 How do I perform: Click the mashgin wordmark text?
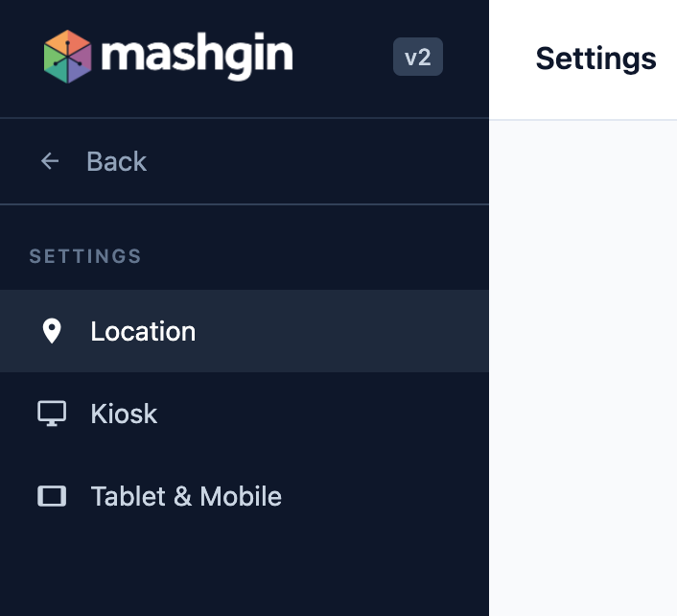pos(197,56)
